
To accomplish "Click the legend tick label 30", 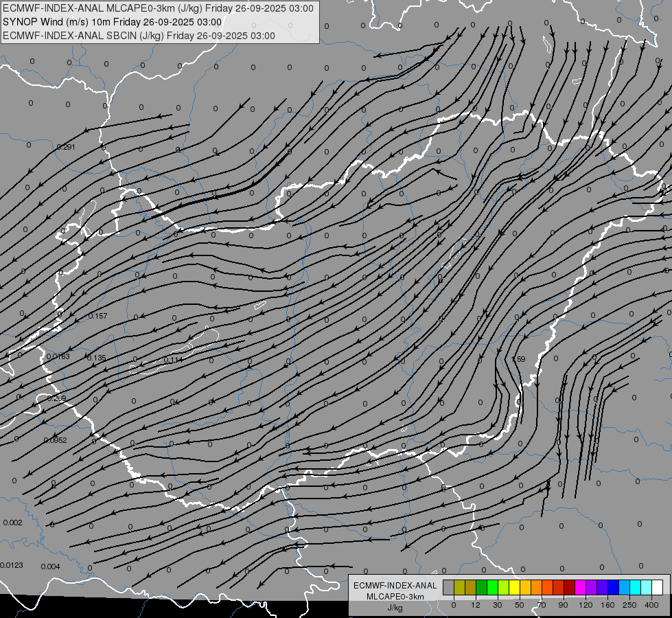I will pyautogui.click(x=498, y=605).
